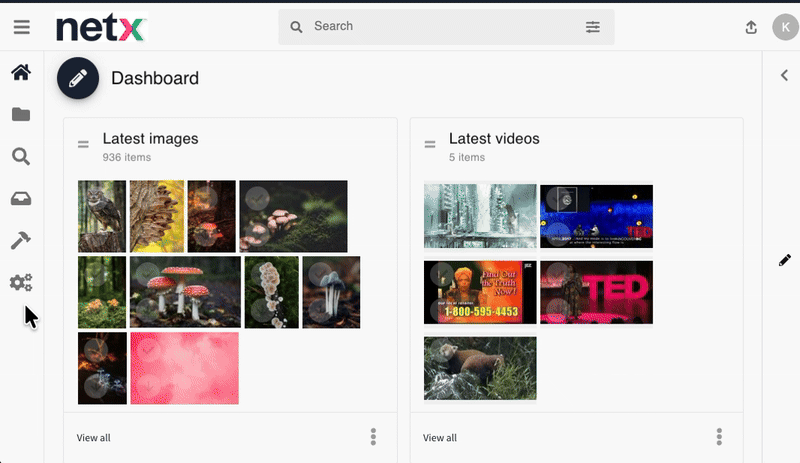Toggle selection check on 1-800 infomercial video
The width and height of the screenshot is (800, 463).
[441, 274]
